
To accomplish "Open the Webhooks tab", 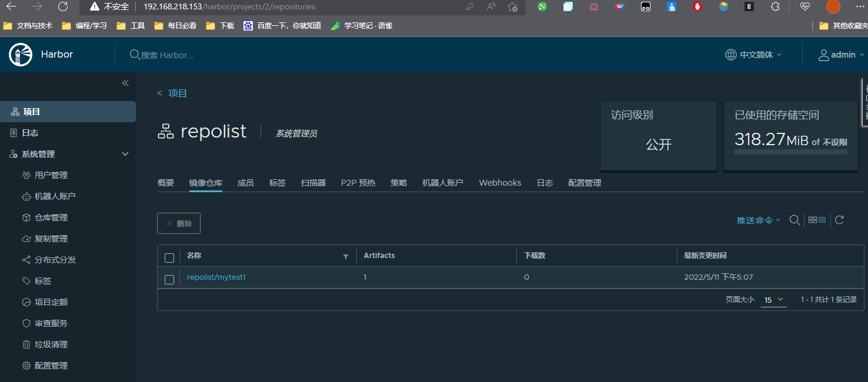I will [x=500, y=183].
